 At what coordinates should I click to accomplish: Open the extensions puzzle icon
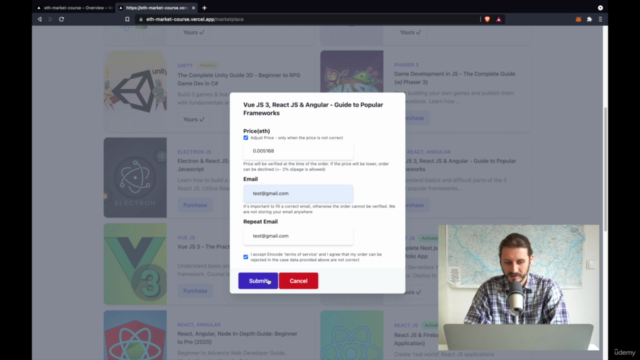tap(589, 19)
